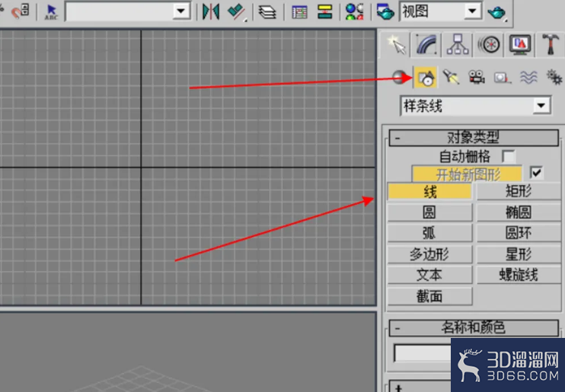
Task: Select the 星形 shape button
Action: pos(519,254)
